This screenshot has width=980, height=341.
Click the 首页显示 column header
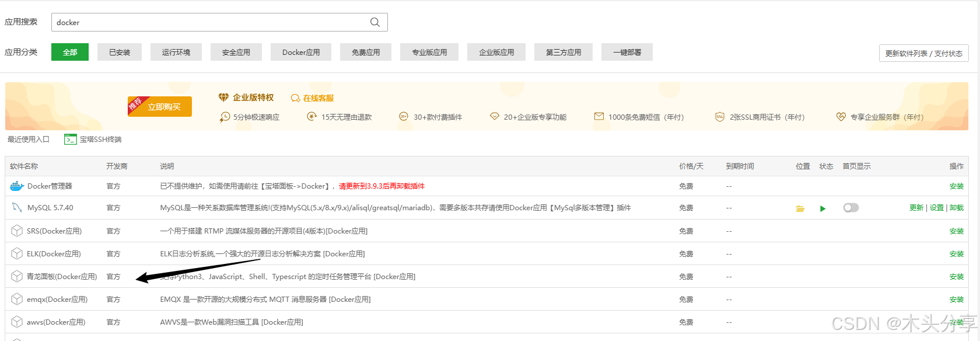[856, 166]
